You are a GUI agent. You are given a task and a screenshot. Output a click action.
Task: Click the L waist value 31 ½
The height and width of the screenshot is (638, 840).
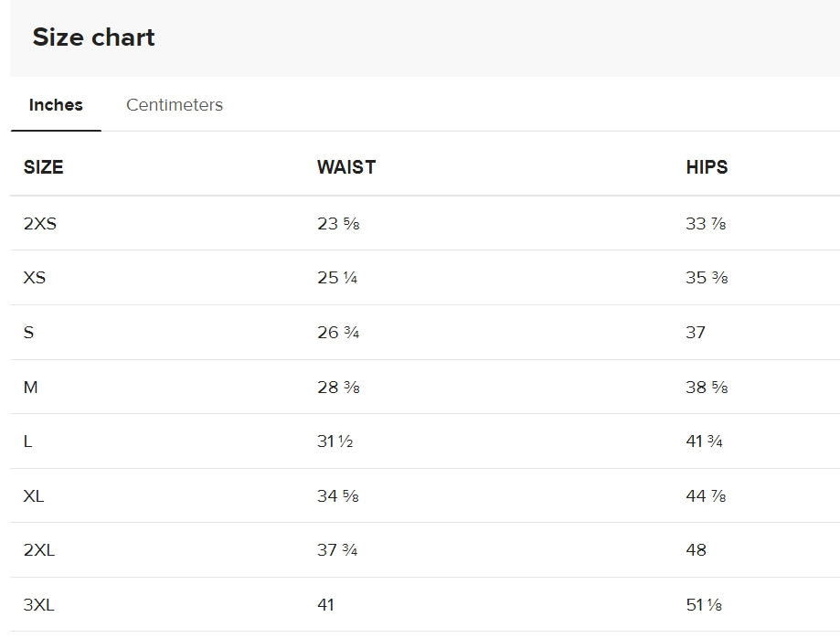(x=335, y=441)
